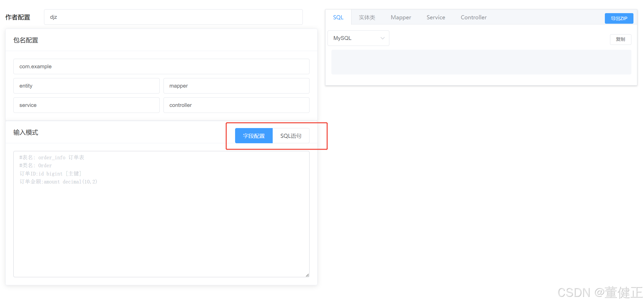Go to the Service tab

436,17
